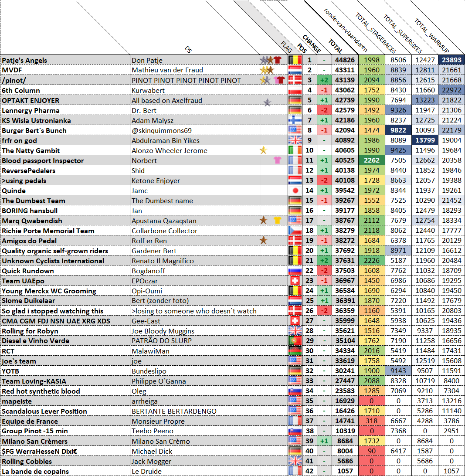Select the '-2' change cell in Lennergy Pharma row
Screen dimensions: 465x476
coord(324,110)
